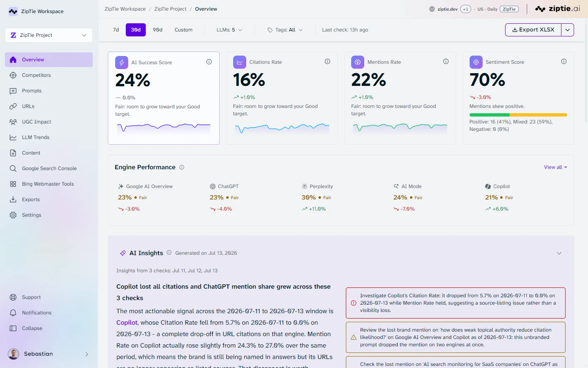Open the Overview sidebar item

point(49,60)
